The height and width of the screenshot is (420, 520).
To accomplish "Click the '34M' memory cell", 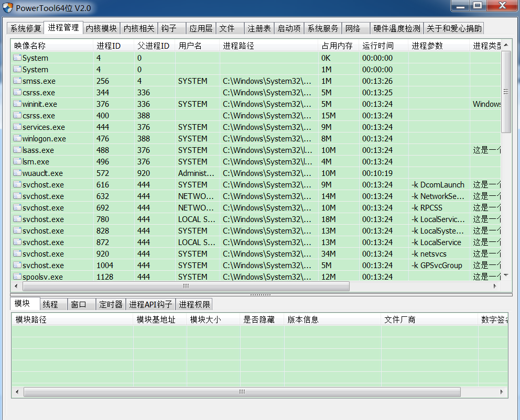I will click(x=339, y=253).
